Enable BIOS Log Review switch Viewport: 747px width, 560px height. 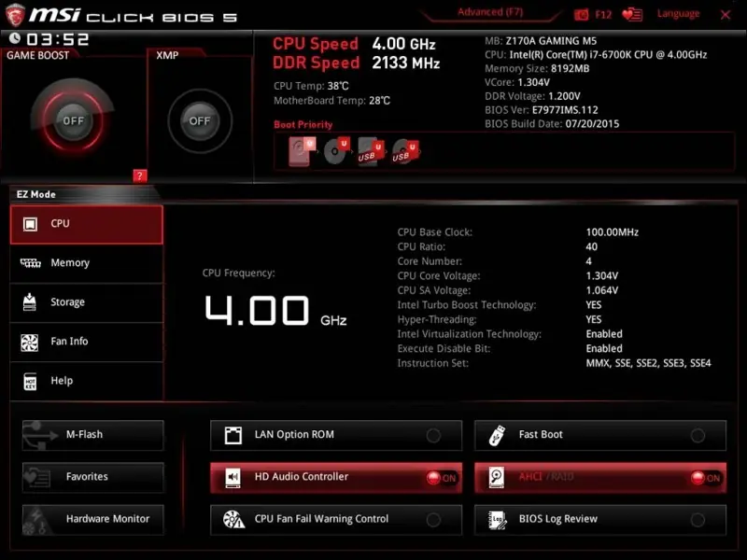point(698,520)
